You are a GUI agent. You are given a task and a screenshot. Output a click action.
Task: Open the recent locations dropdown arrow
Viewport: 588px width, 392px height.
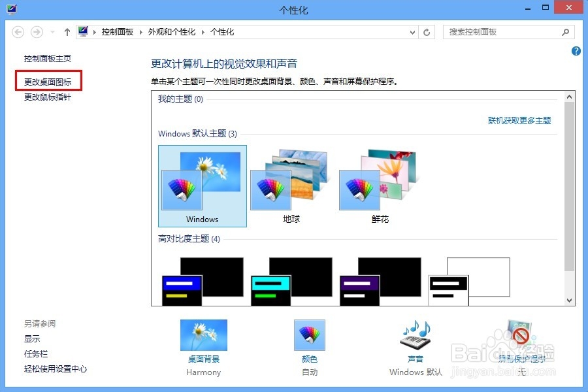coord(52,32)
